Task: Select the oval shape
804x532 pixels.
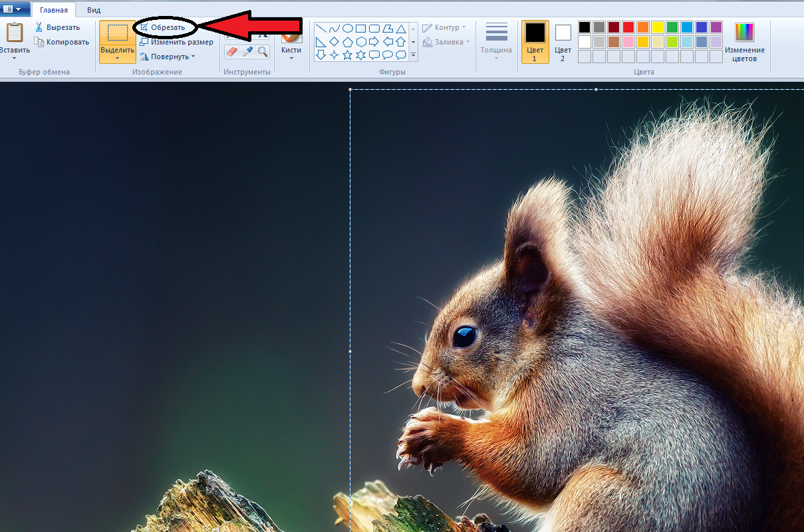Action: (347, 29)
